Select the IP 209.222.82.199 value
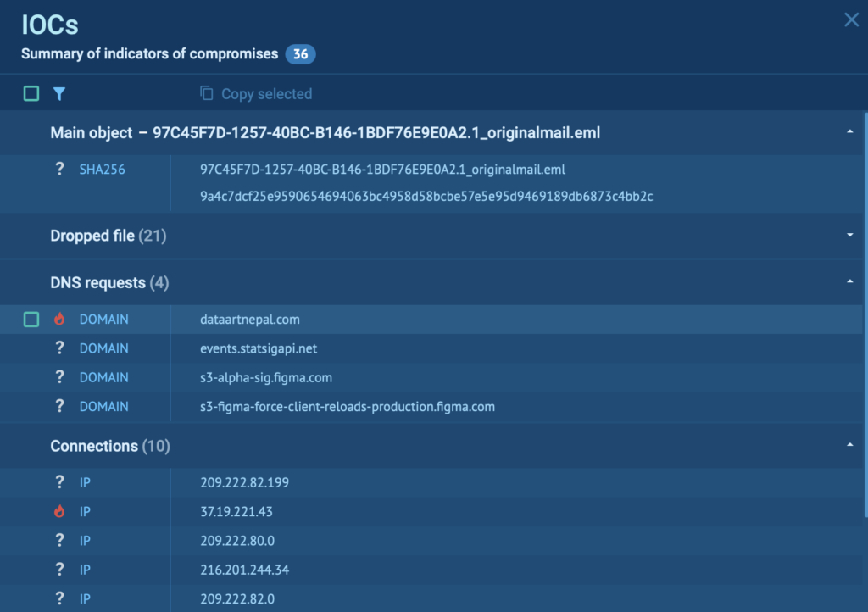 [x=244, y=482]
